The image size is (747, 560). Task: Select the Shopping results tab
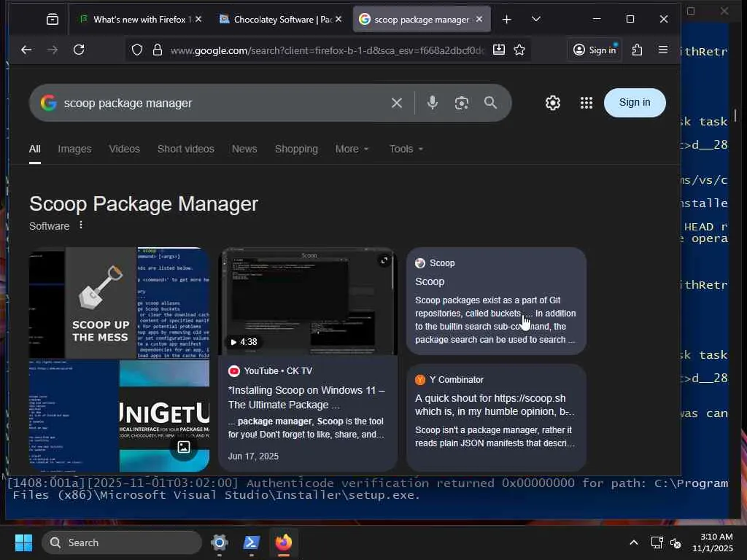click(x=296, y=149)
